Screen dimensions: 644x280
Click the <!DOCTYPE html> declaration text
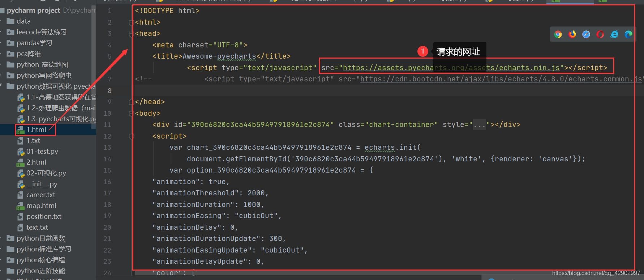click(x=167, y=11)
